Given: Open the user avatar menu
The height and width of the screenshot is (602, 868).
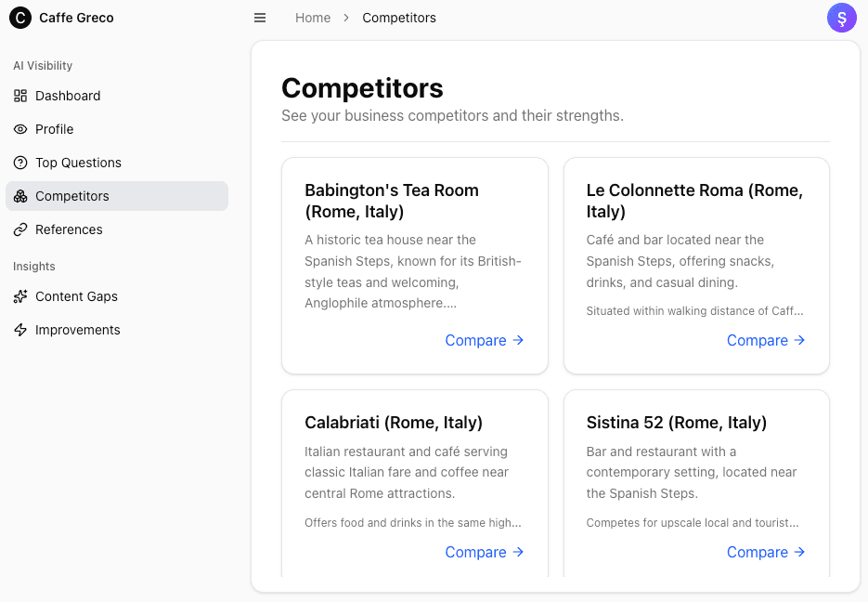Looking at the screenshot, I should (x=841, y=18).
